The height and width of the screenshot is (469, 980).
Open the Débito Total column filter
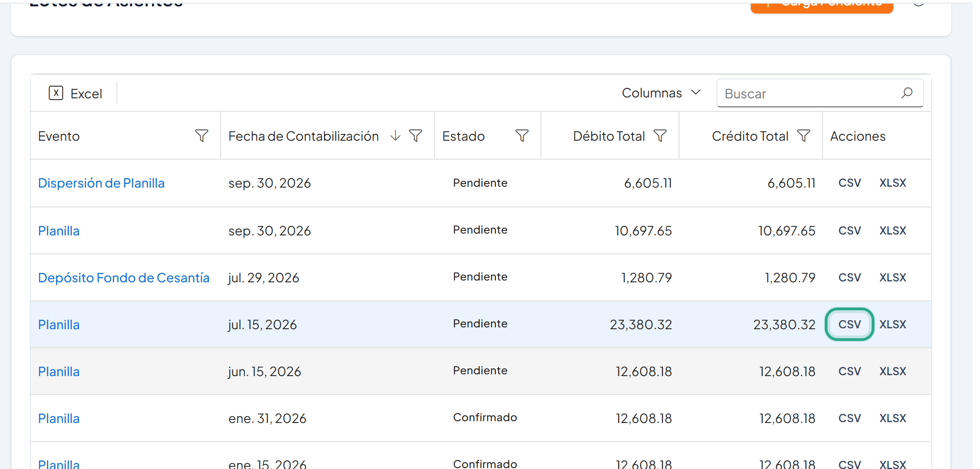point(660,136)
